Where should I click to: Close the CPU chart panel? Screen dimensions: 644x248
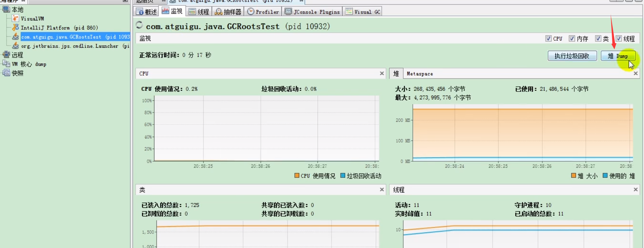click(382, 73)
